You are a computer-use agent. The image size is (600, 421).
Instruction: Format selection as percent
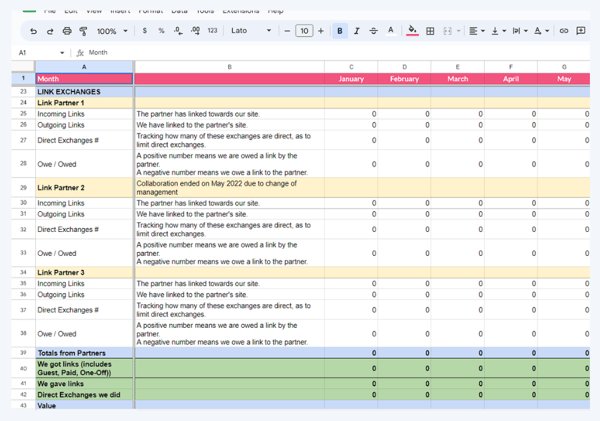point(161,31)
